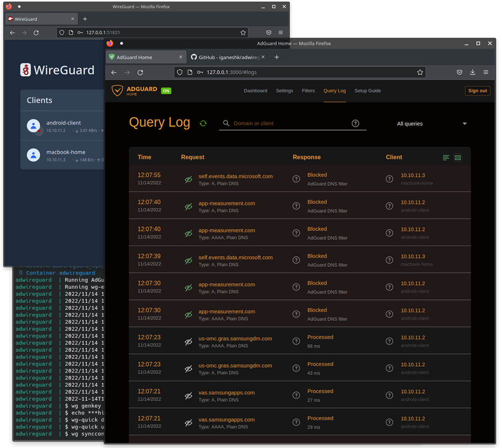Reload the AdGuard Home page
This screenshot has width=502, height=448.
coord(140,72)
